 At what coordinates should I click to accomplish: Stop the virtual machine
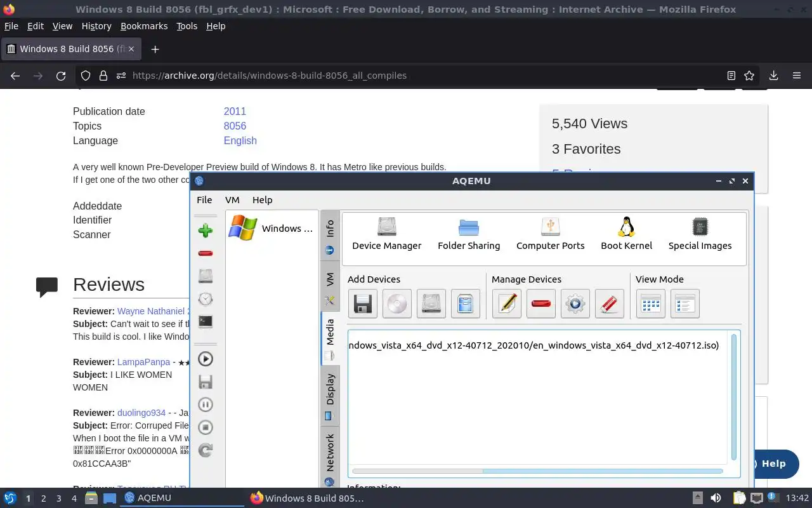click(205, 427)
